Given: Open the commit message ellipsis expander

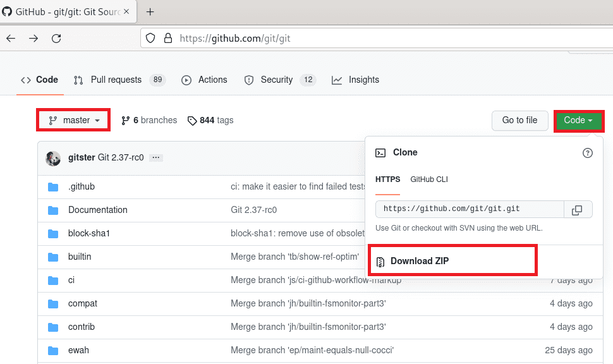Looking at the screenshot, I should tap(155, 159).
